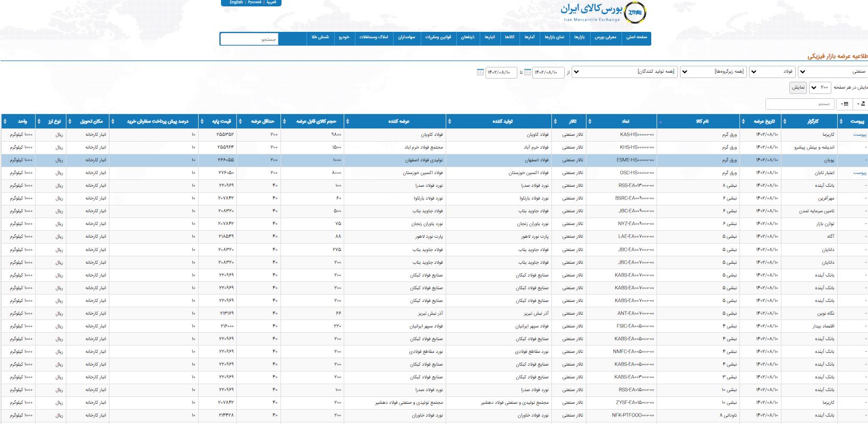The height and width of the screenshot is (424, 868).
Task: Open کالاها menu item
Action: click(x=509, y=38)
